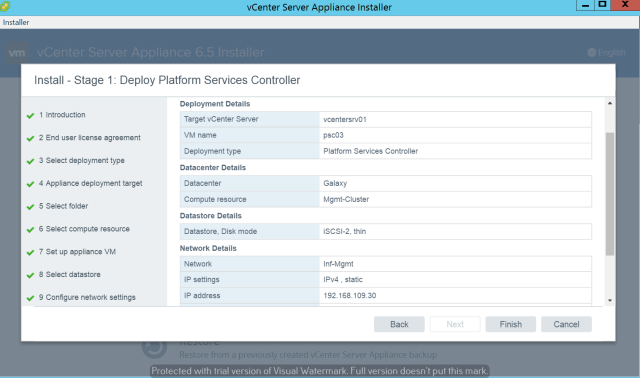Select step 9 Configure network settings
640x378 pixels.
pyautogui.click(x=87, y=297)
